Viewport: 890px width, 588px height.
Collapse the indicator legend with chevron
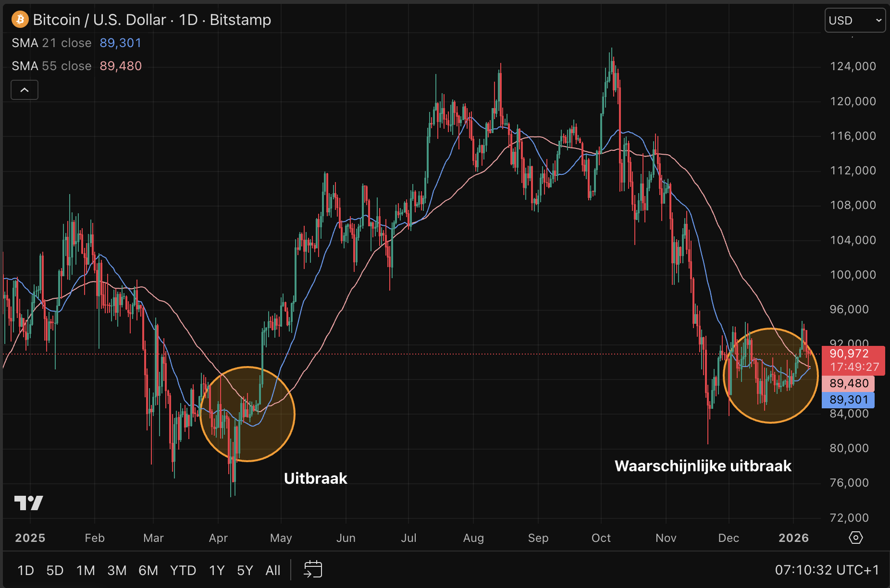(x=25, y=90)
